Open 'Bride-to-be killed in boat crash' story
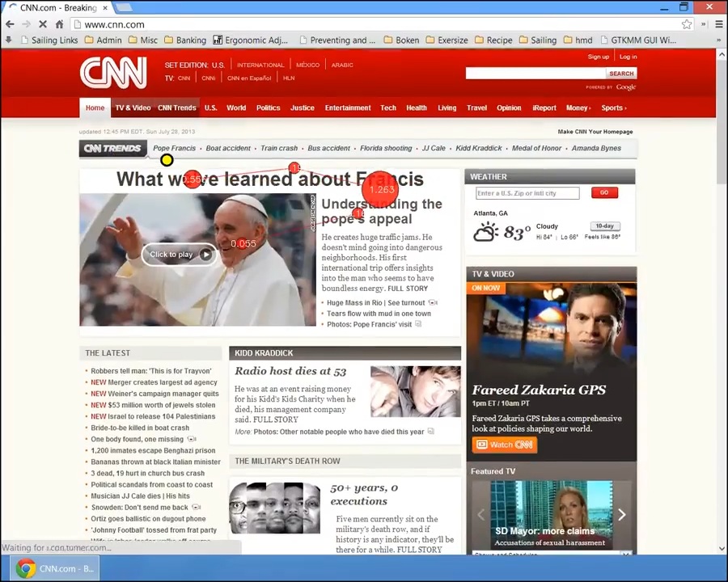Viewport: 728px width, 582px height. 140,428
